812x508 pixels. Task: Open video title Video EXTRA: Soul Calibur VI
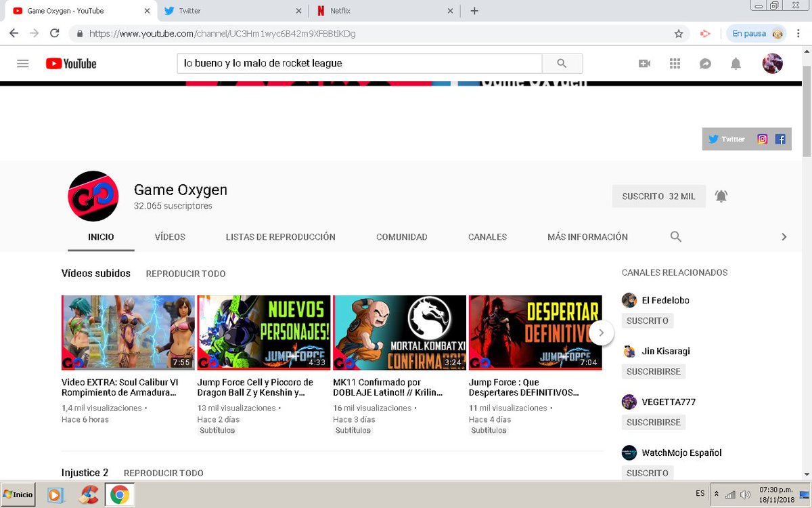(x=120, y=387)
